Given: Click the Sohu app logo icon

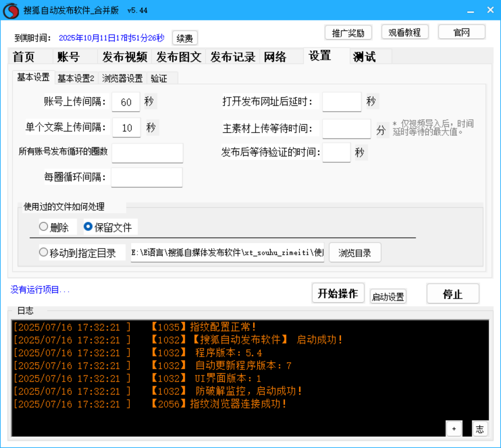Looking at the screenshot, I should pos(11,10).
